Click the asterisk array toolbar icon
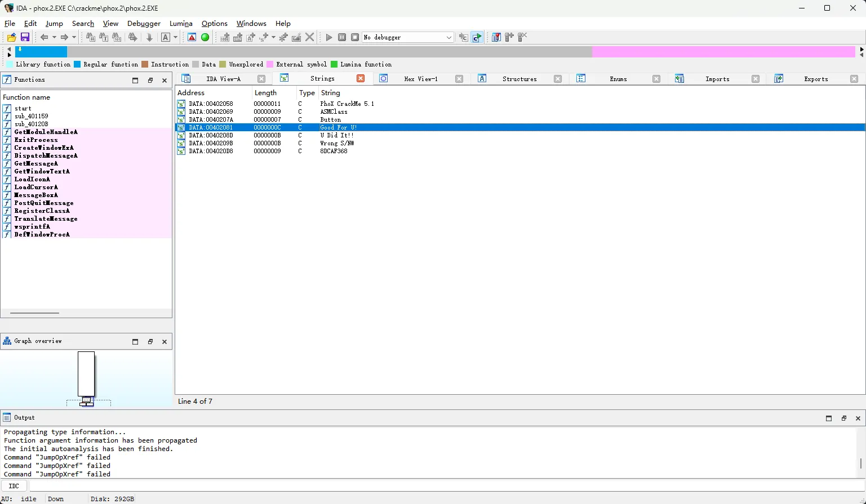Viewport: 866px width, 504px height. (283, 37)
